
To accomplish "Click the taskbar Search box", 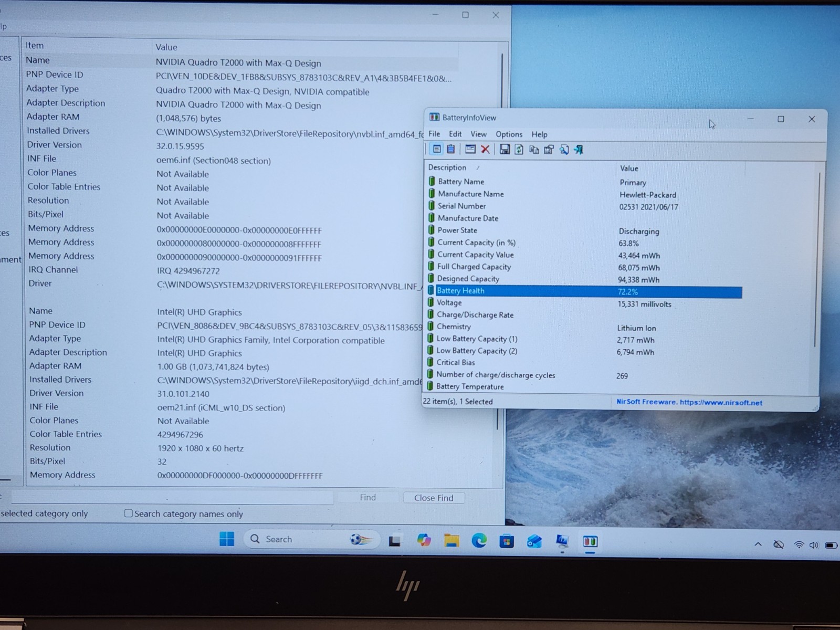I will (312, 539).
